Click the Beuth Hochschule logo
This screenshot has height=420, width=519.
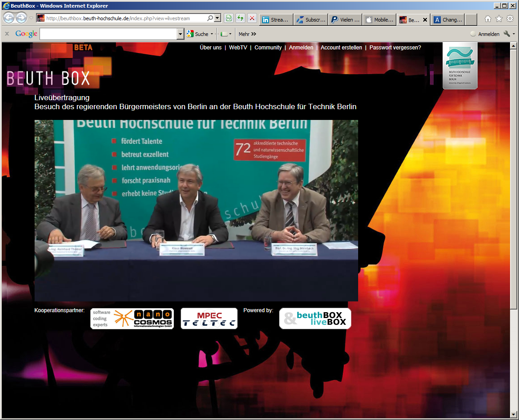pos(460,66)
